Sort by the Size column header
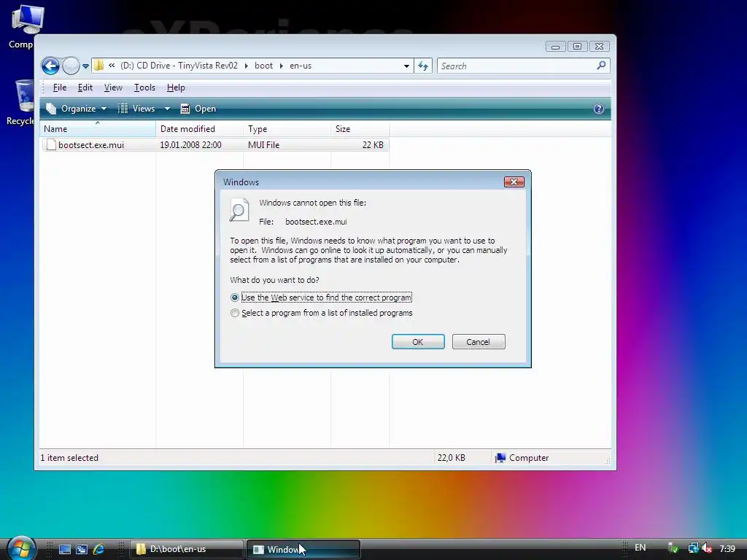 [360, 128]
